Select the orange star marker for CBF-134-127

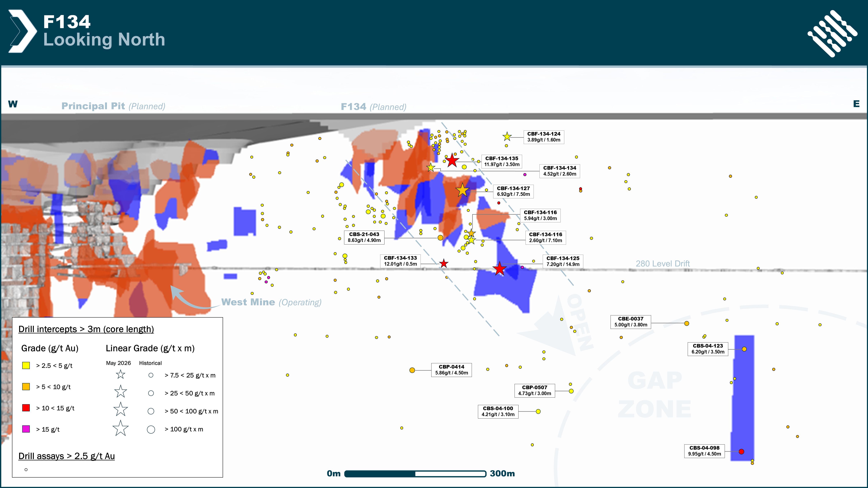[x=463, y=190]
